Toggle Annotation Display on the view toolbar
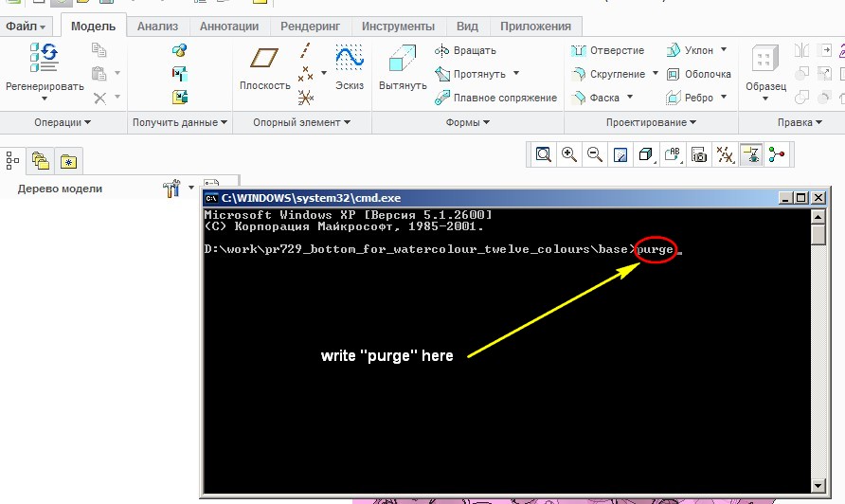Screen dimensions: 845x504 750,155
